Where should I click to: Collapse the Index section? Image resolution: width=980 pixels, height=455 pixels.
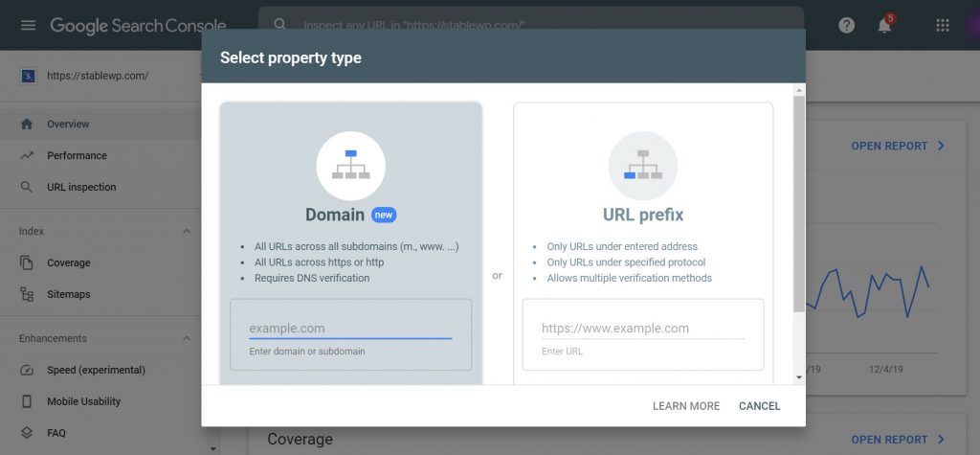click(187, 232)
